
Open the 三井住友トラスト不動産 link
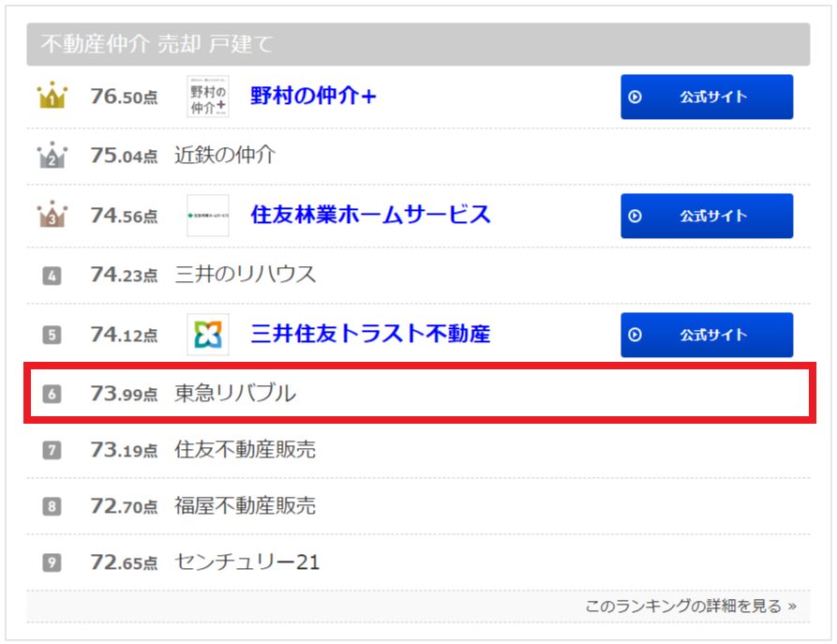(370, 334)
